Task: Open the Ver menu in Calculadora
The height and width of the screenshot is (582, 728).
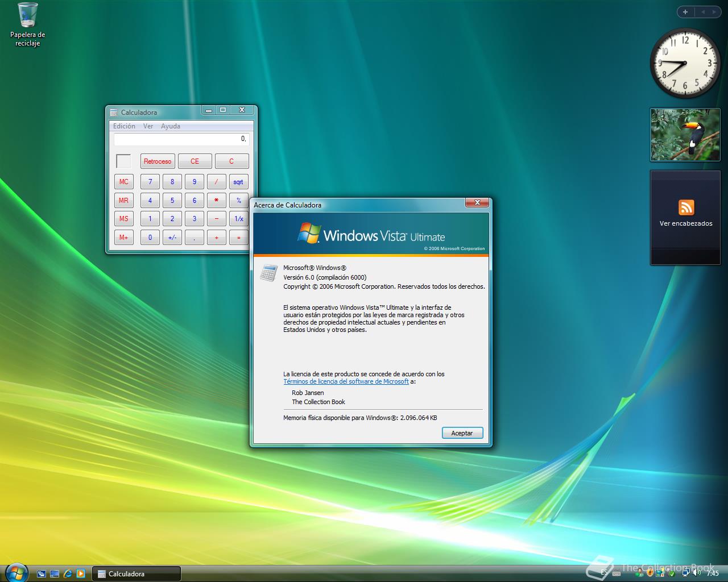Action: tap(148, 126)
